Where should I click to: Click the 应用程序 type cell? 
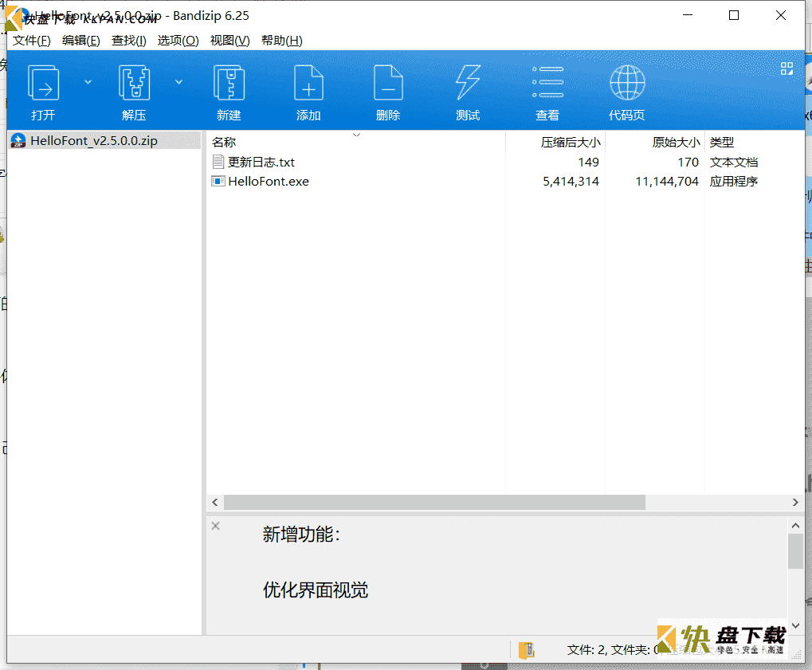point(734,181)
